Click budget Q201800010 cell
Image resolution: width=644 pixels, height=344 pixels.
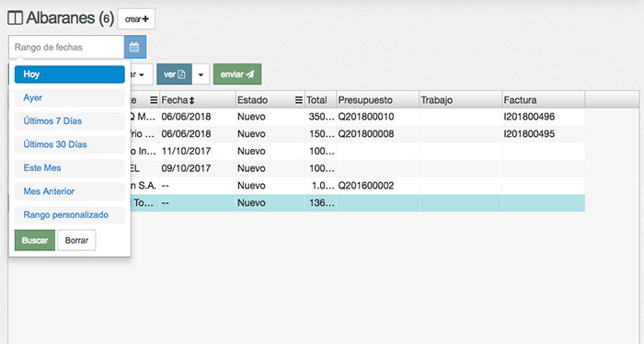[377, 117]
